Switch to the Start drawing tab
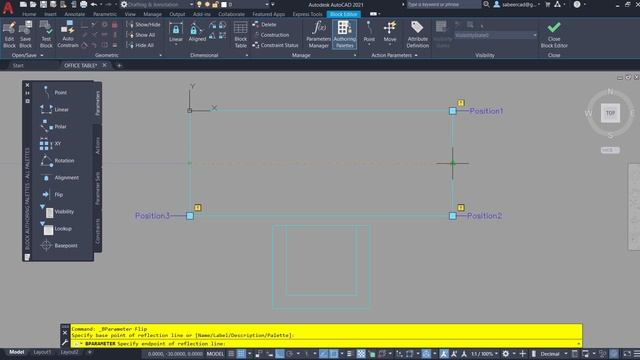The image size is (640, 360). click(18, 65)
